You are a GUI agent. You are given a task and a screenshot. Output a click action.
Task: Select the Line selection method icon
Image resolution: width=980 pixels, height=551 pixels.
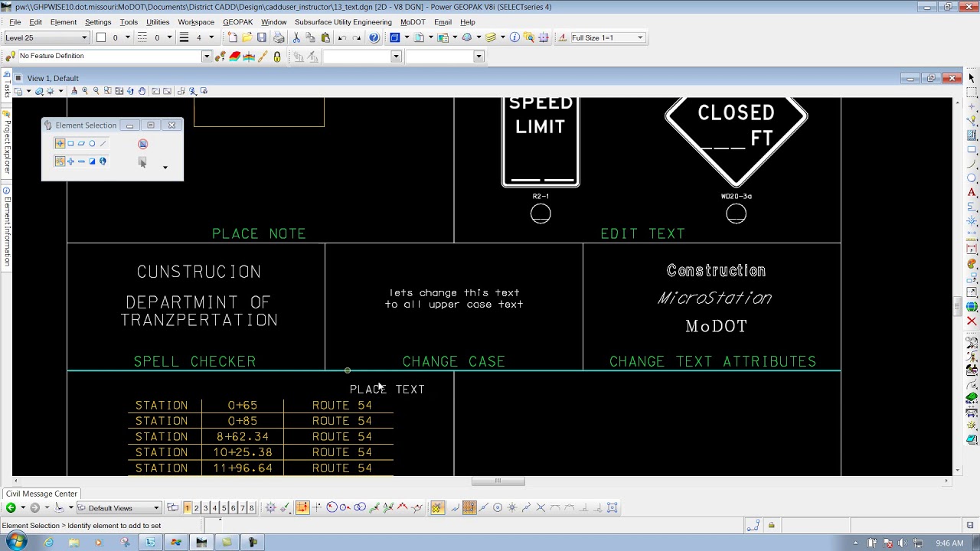click(x=103, y=143)
